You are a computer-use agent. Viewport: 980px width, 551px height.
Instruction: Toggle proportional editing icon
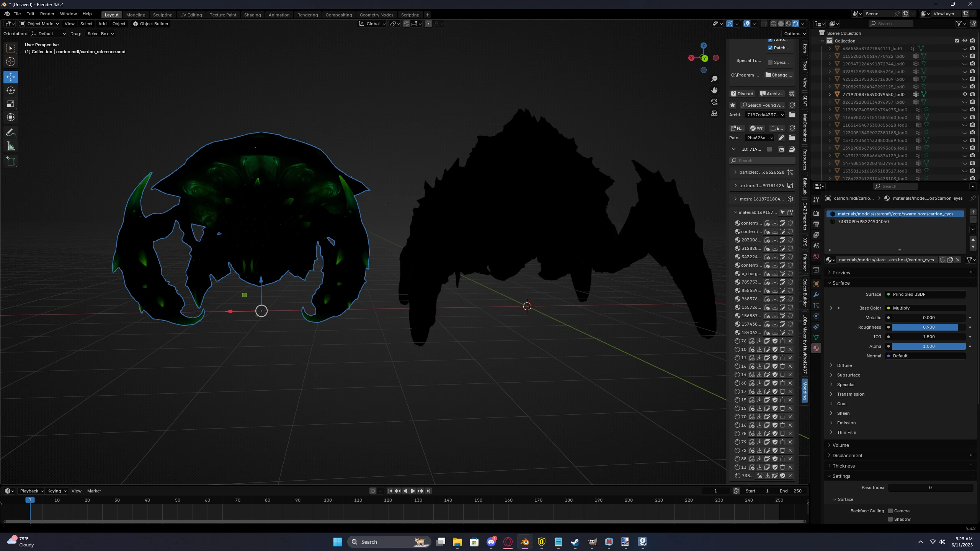pyautogui.click(x=428, y=24)
